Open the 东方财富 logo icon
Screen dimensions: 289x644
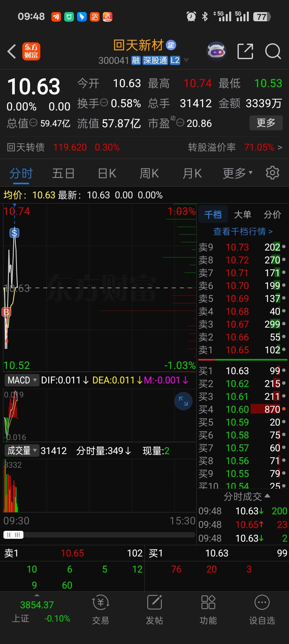tap(31, 51)
